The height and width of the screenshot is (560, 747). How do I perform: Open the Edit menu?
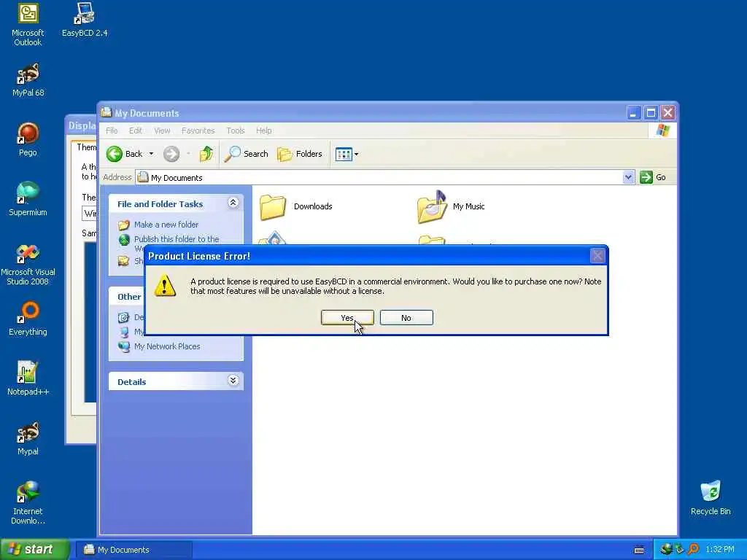135,131
